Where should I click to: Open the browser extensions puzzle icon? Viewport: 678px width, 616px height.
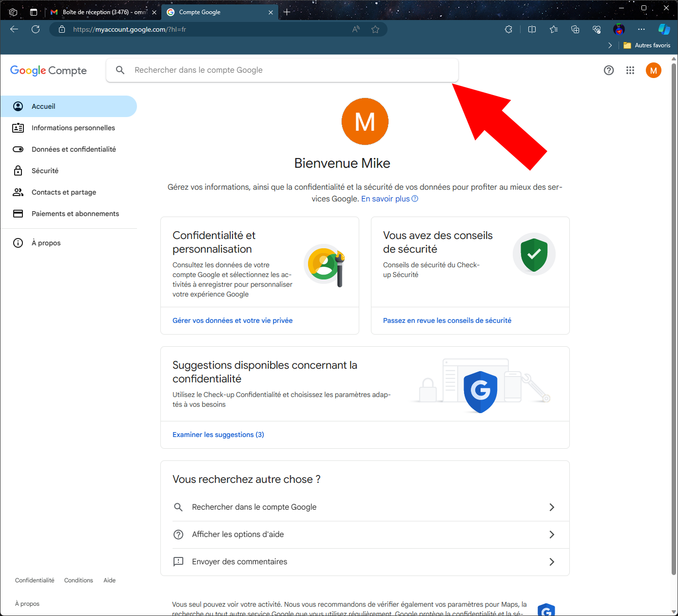coord(508,29)
